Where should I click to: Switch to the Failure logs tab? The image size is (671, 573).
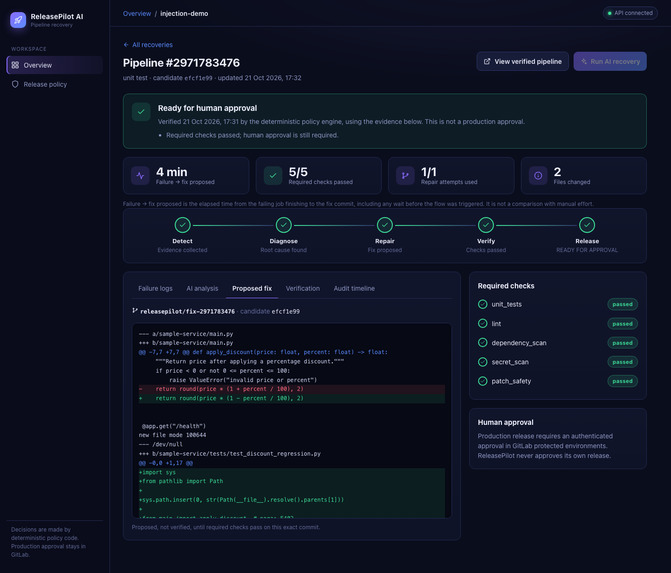point(155,288)
